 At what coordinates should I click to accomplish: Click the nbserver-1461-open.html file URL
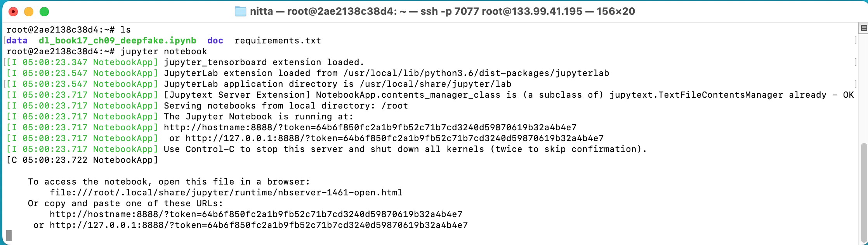pyautogui.click(x=226, y=193)
